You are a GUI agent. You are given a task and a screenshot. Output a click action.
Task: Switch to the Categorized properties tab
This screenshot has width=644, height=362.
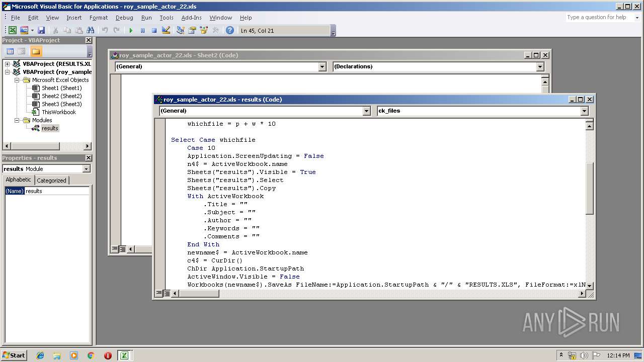(51, 180)
